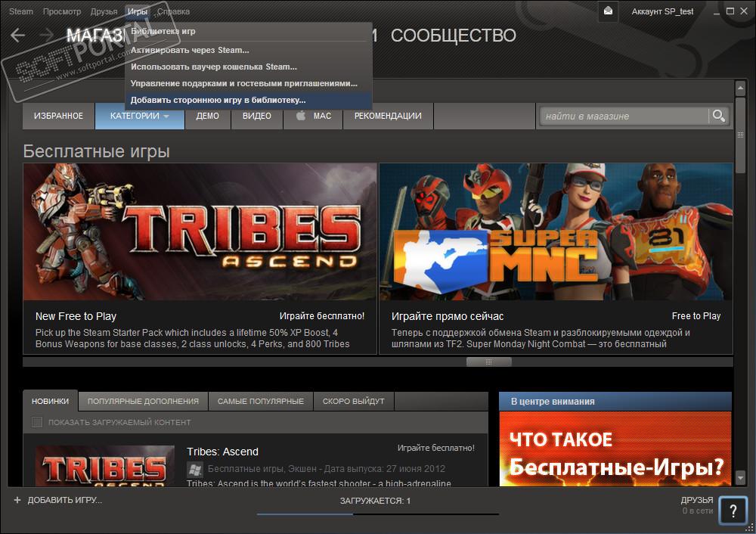Open the inbox envelope icon
This screenshot has width=756, height=534.
[x=608, y=11]
